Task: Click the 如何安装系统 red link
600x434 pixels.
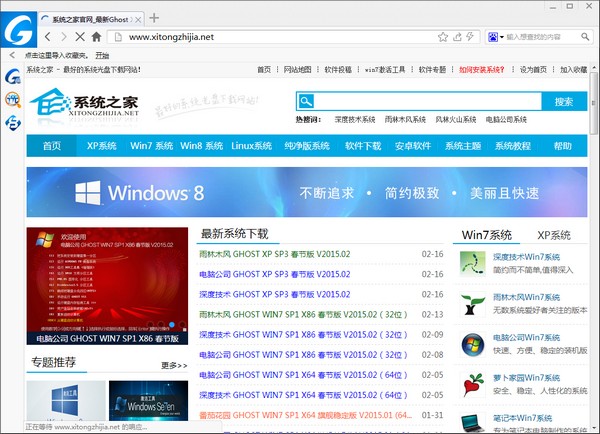Action: click(483, 70)
